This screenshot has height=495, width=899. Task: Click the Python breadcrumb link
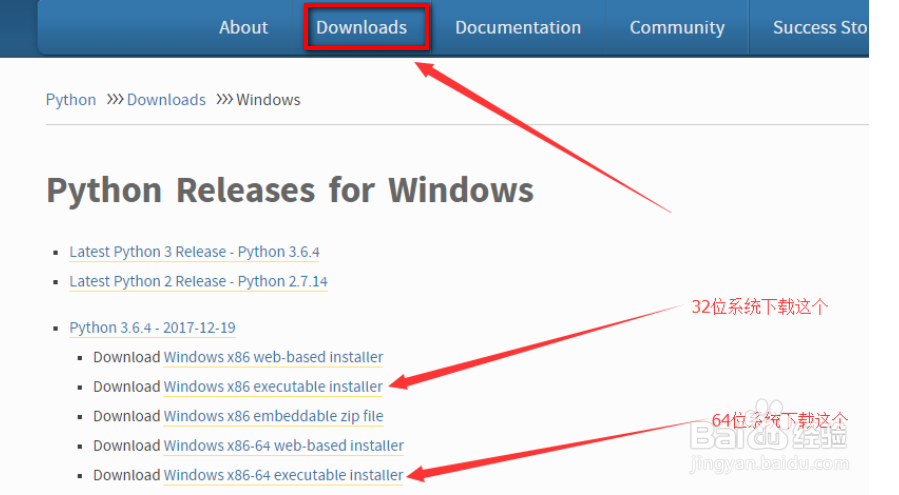[x=71, y=100]
